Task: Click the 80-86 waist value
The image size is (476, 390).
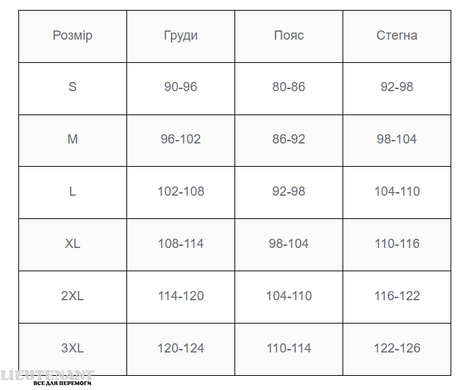Action: tap(289, 87)
